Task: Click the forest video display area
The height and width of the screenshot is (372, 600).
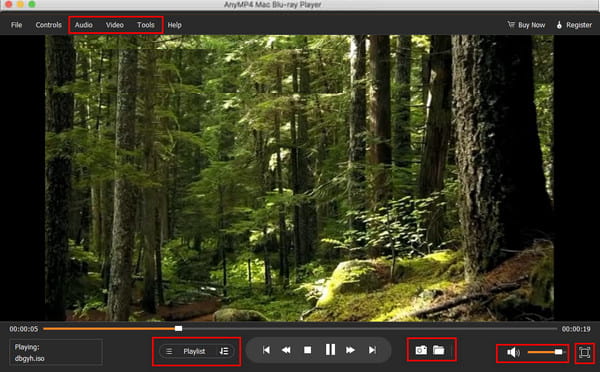Action: tap(299, 178)
